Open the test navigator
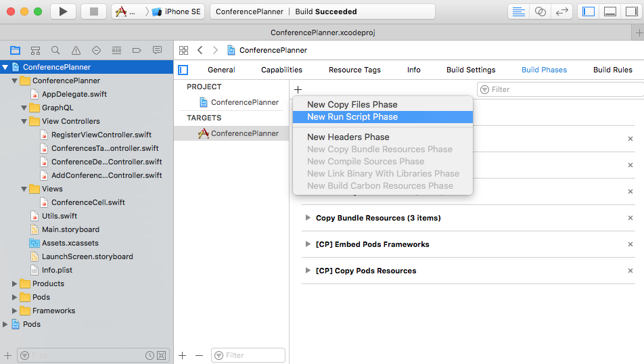Screen dimensions: 644x364 pos(96,51)
